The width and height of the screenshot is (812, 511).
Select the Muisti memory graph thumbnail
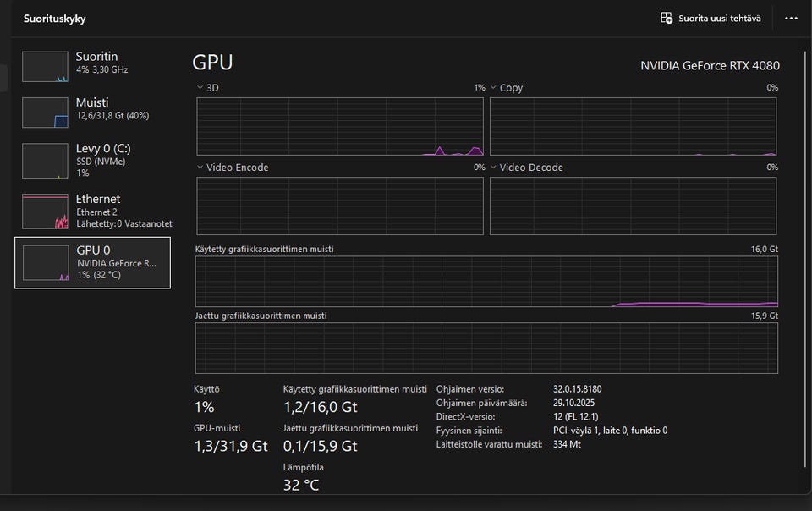45,113
